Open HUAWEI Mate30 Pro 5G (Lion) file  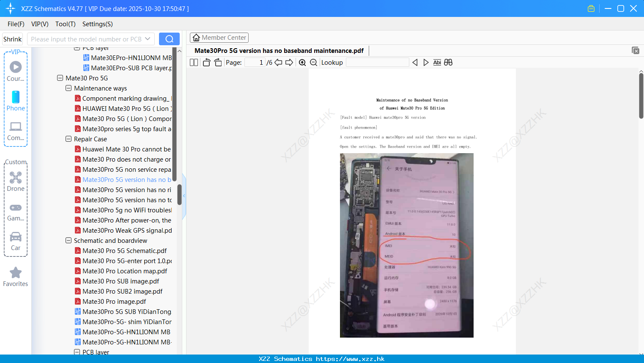point(123,108)
